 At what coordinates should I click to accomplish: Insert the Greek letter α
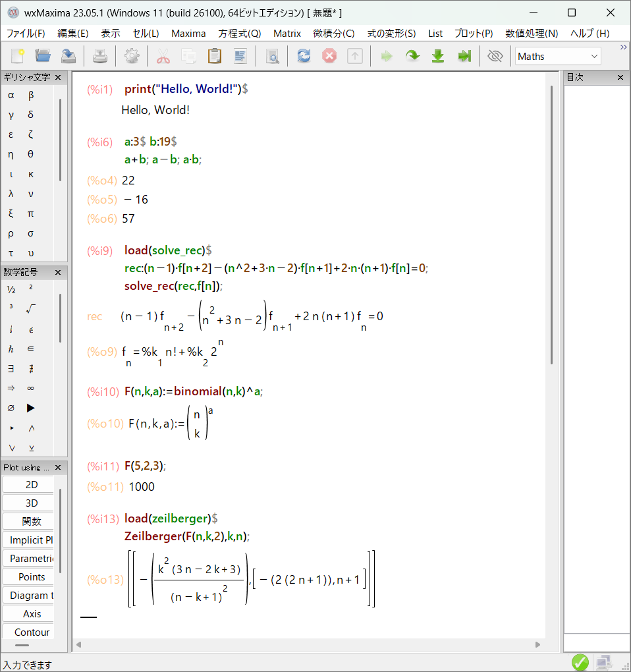point(11,95)
